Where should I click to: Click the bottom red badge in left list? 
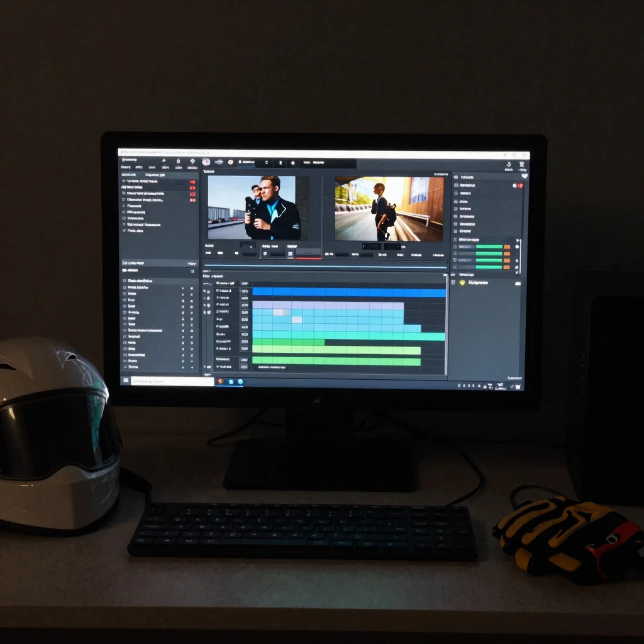tap(192, 200)
